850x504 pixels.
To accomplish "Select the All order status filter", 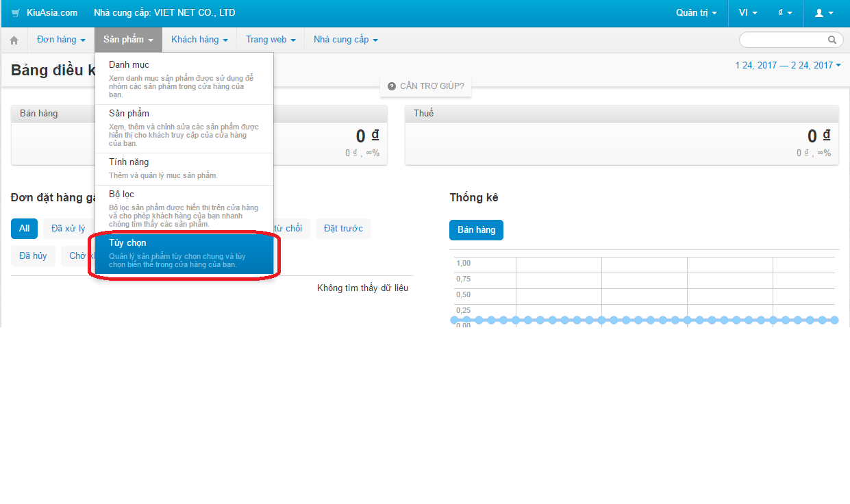I will [24, 229].
